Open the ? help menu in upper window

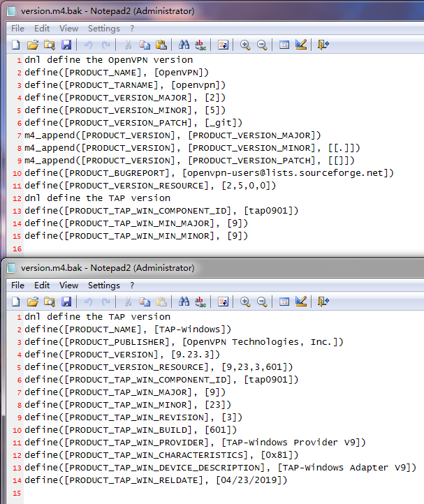(132, 29)
